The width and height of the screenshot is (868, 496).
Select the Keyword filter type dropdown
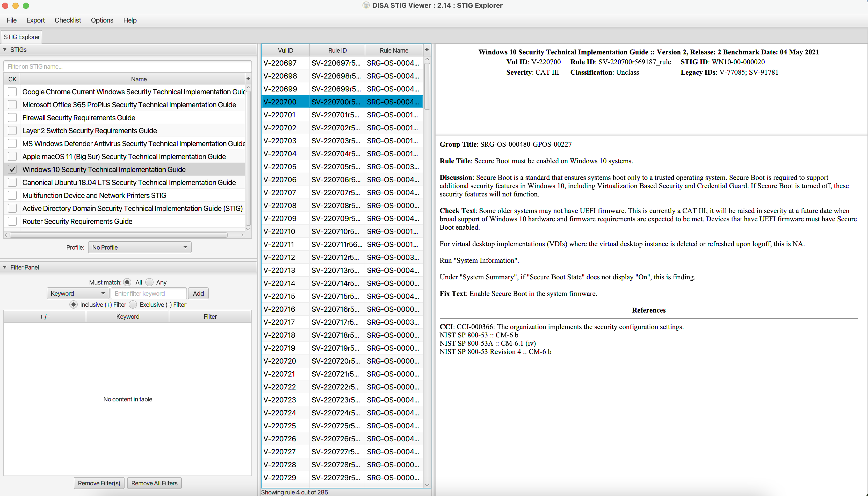(77, 293)
